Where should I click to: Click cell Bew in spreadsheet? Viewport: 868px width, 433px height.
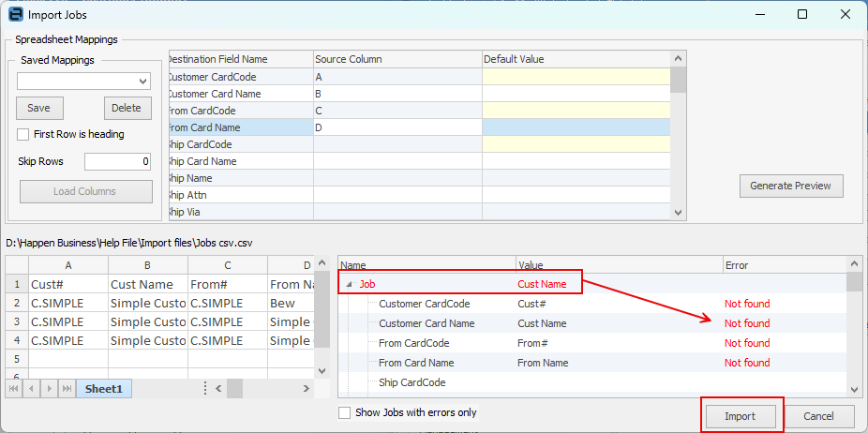click(292, 303)
